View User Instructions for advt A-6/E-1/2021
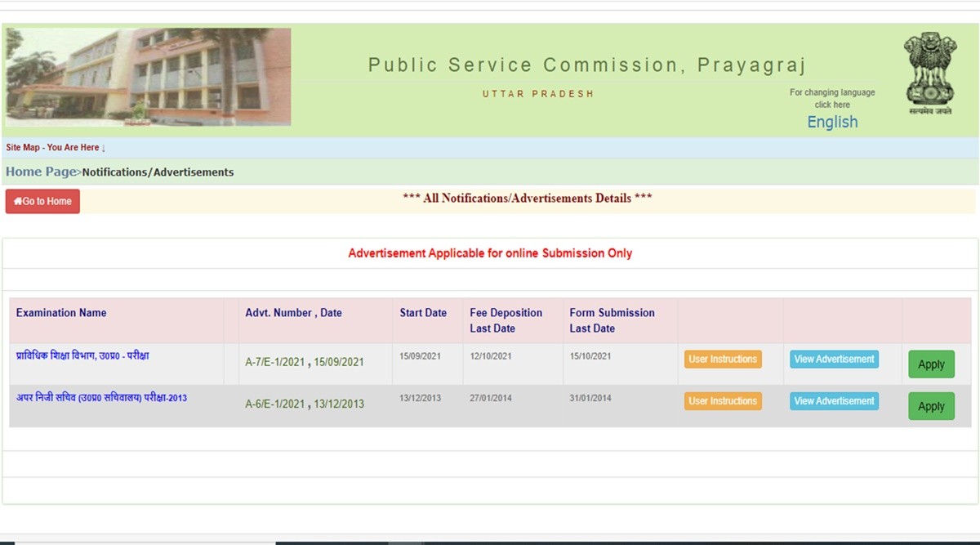980x545 pixels. pos(723,401)
